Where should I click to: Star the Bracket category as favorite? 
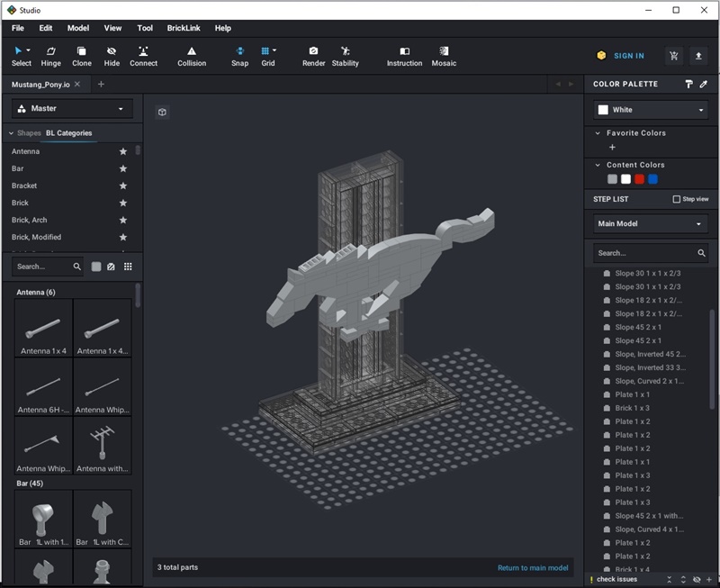(x=123, y=185)
